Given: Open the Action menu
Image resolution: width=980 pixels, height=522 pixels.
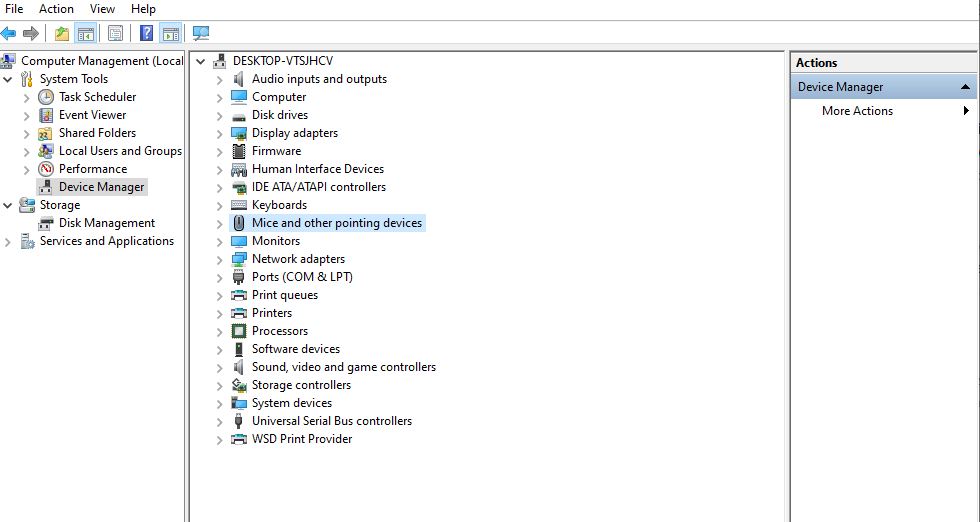Looking at the screenshot, I should [56, 9].
